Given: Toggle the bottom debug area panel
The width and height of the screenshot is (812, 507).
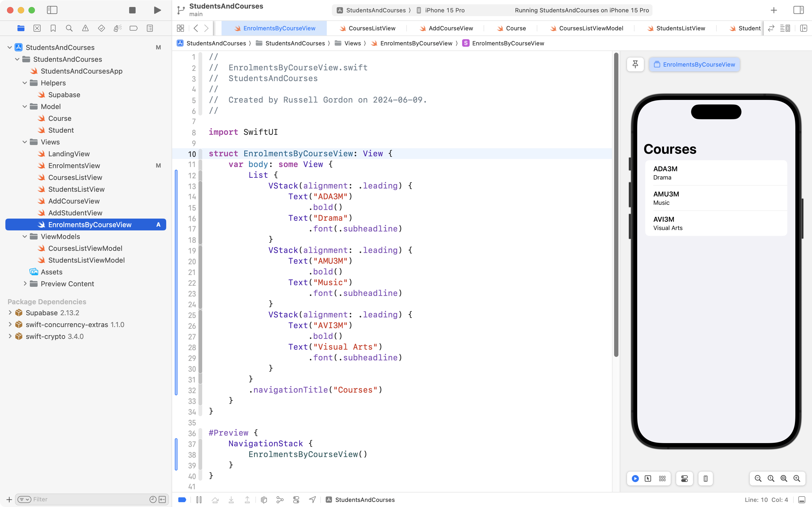Looking at the screenshot, I should 802,500.
